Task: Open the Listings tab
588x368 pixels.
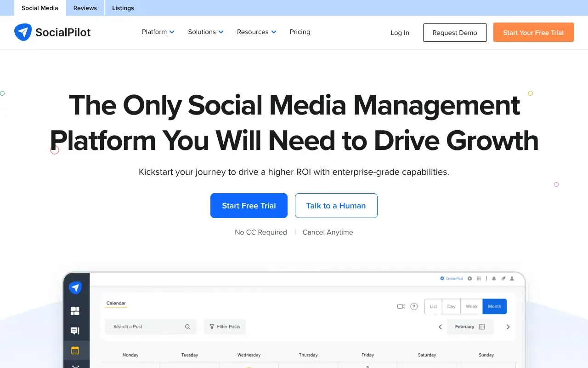Action: [x=123, y=8]
